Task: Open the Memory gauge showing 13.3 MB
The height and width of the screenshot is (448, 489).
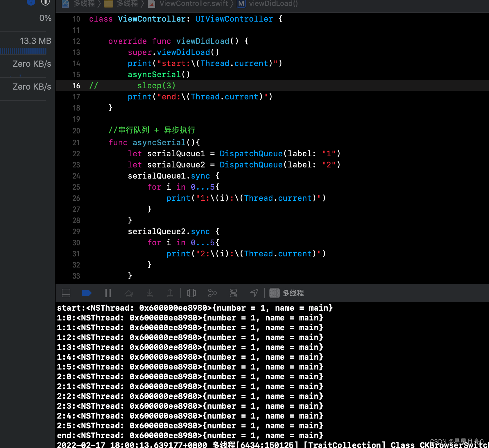Action: 35,41
